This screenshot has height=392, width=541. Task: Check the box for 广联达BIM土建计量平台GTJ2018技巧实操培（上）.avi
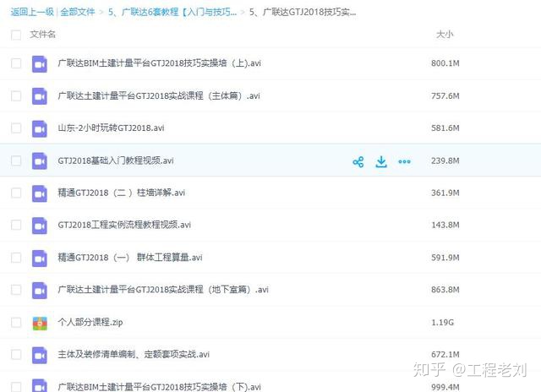point(16,63)
